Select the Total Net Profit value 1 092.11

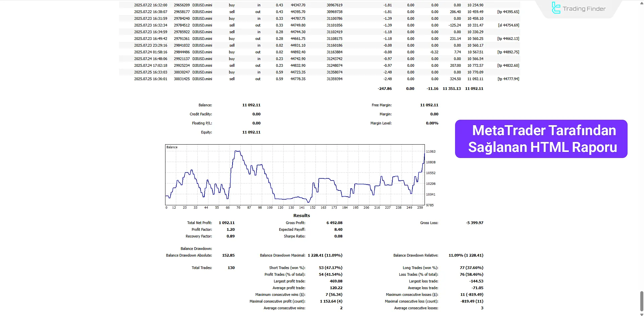tap(226, 222)
